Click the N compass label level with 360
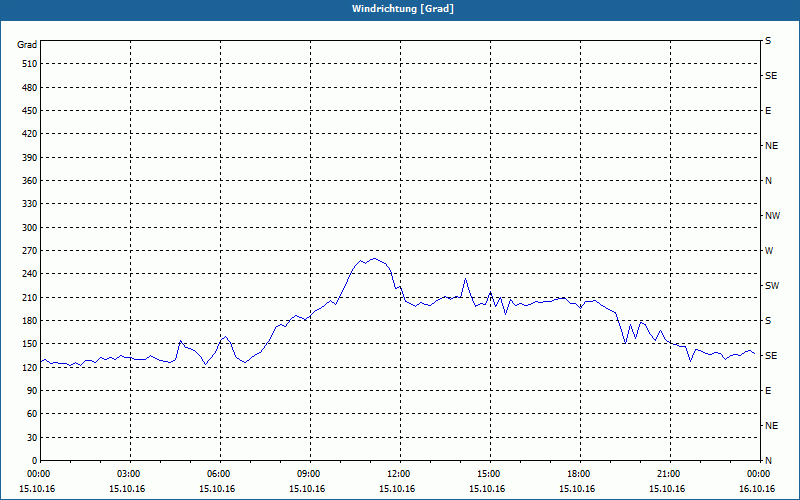Image resolution: width=800 pixels, height=500 pixels. (768, 181)
